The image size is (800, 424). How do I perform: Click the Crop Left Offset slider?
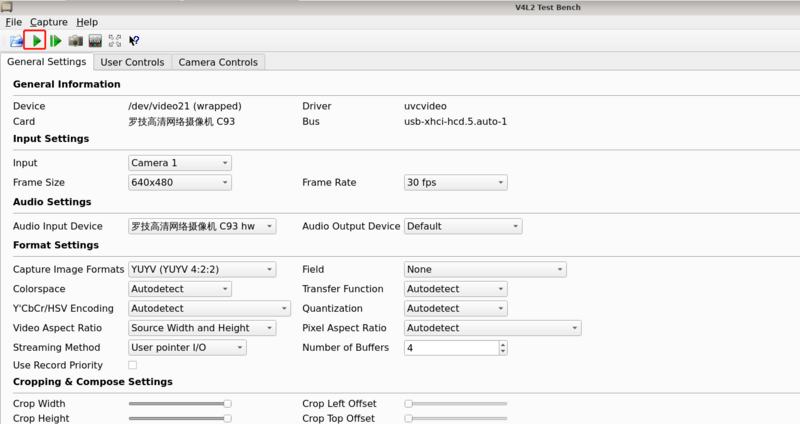point(455,403)
